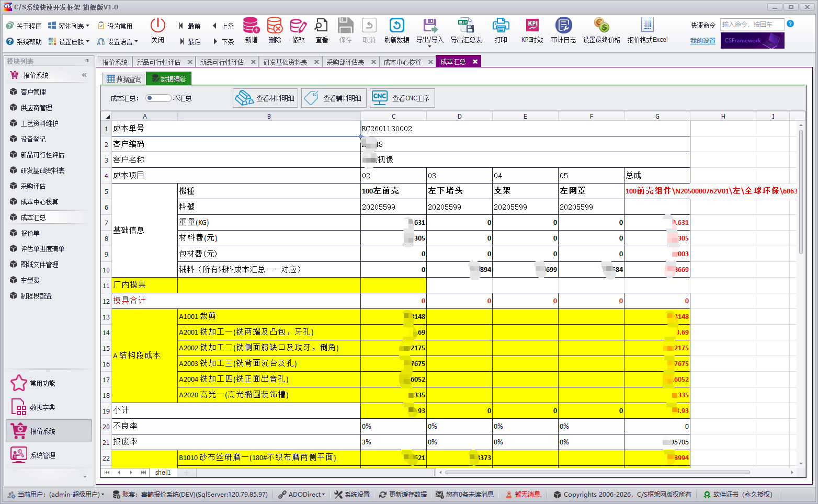Image resolution: width=818 pixels, height=504 pixels.
Task: Go to first record with 最前
Action: click(x=189, y=26)
